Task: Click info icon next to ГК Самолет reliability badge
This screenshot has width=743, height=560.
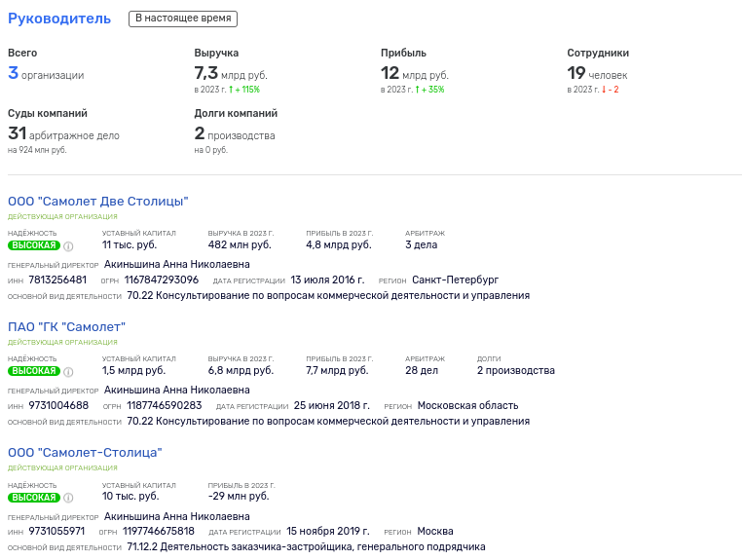Action: point(68,371)
